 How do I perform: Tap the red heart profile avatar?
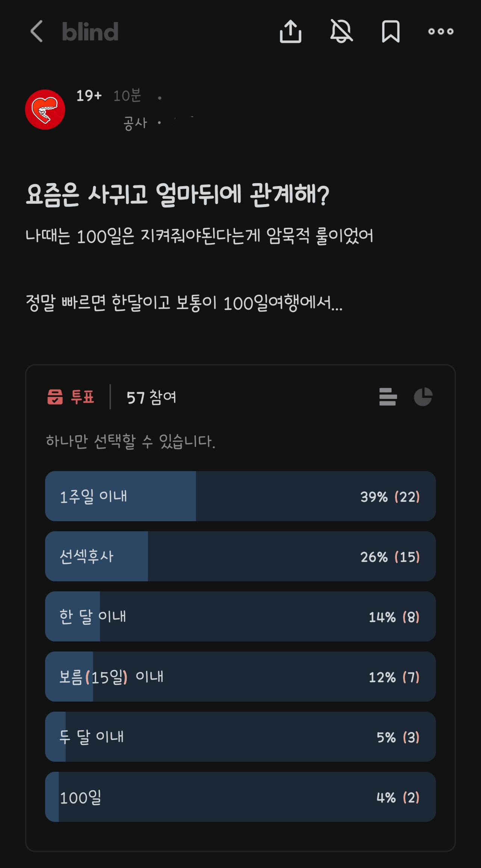click(45, 109)
